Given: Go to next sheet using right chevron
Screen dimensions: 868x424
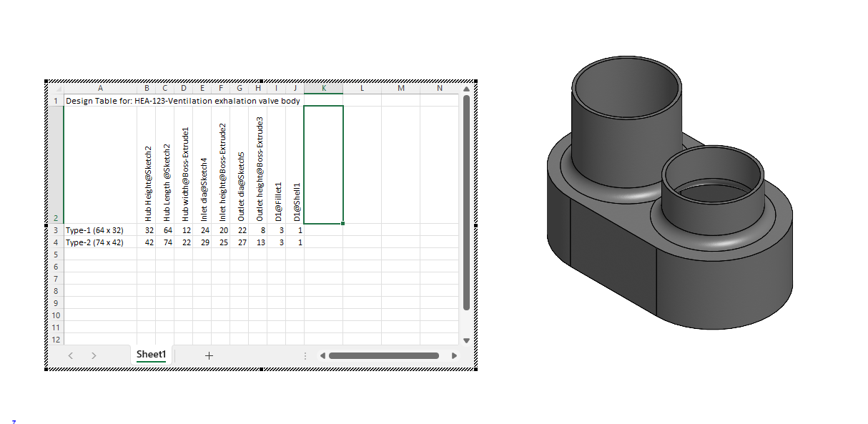Looking at the screenshot, I should (94, 355).
